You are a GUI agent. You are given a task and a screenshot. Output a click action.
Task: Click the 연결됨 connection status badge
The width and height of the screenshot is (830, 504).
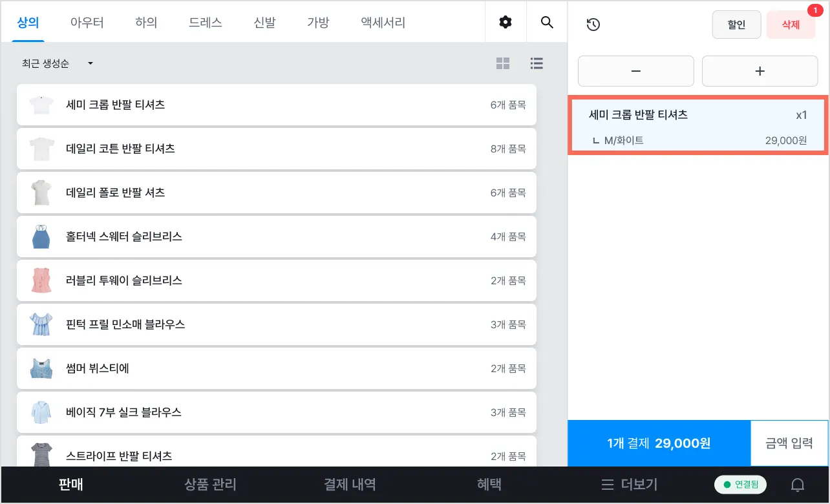click(x=740, y=485)
